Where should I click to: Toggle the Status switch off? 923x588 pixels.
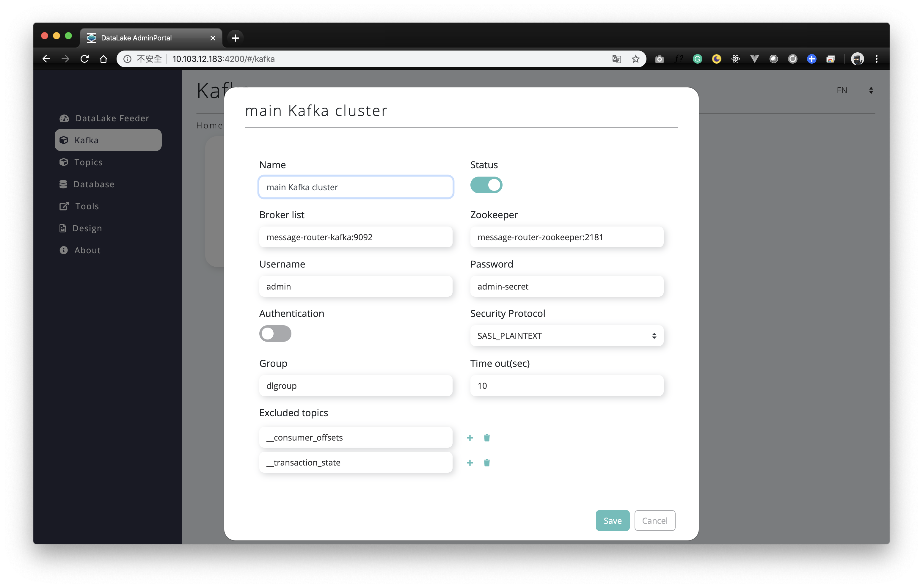click(x=486, y=185)
